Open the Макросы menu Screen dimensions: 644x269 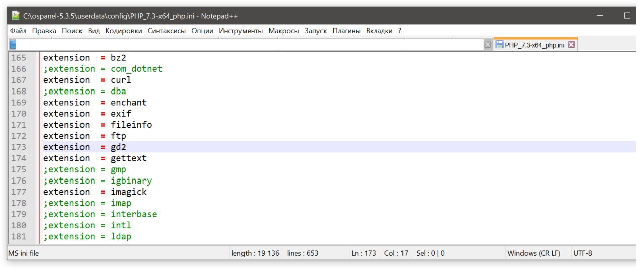tap(284, 31)
